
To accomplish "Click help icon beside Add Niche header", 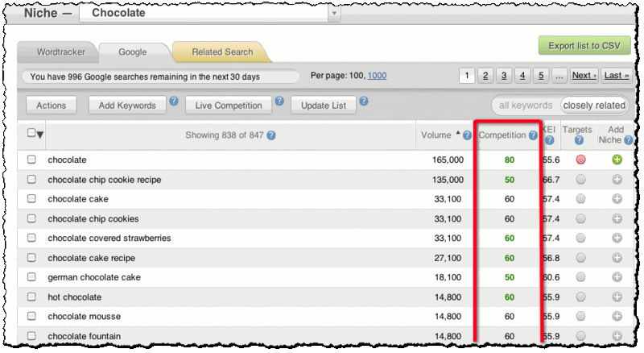I will coord(629,141).
